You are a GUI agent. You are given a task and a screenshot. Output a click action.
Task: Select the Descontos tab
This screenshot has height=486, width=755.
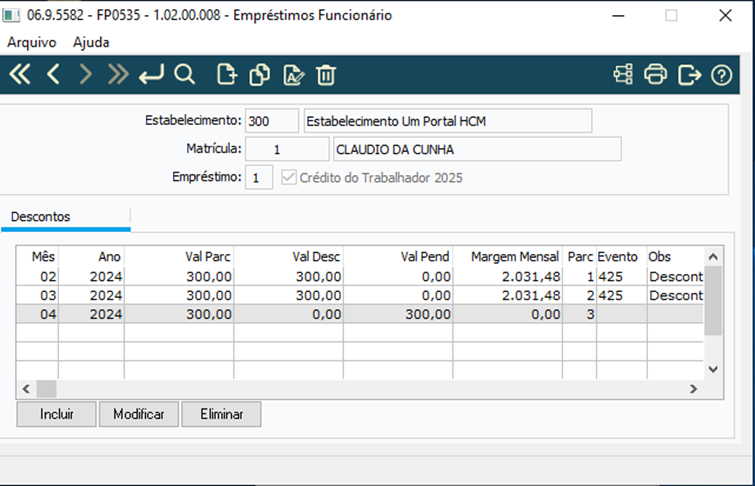click(40, 216)
